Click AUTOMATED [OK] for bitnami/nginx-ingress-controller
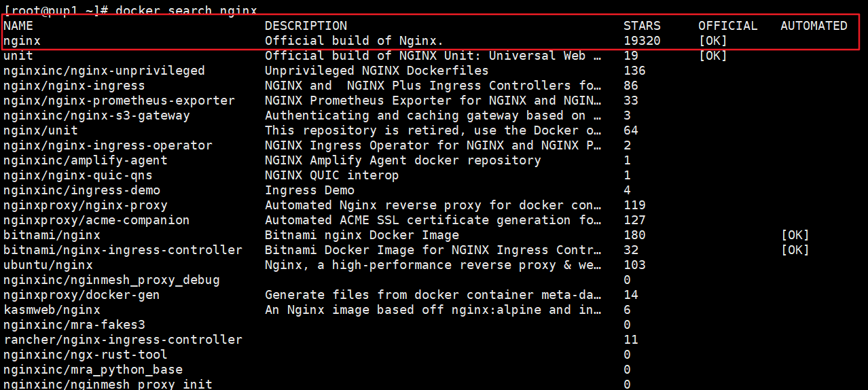 tap(795, 250)
